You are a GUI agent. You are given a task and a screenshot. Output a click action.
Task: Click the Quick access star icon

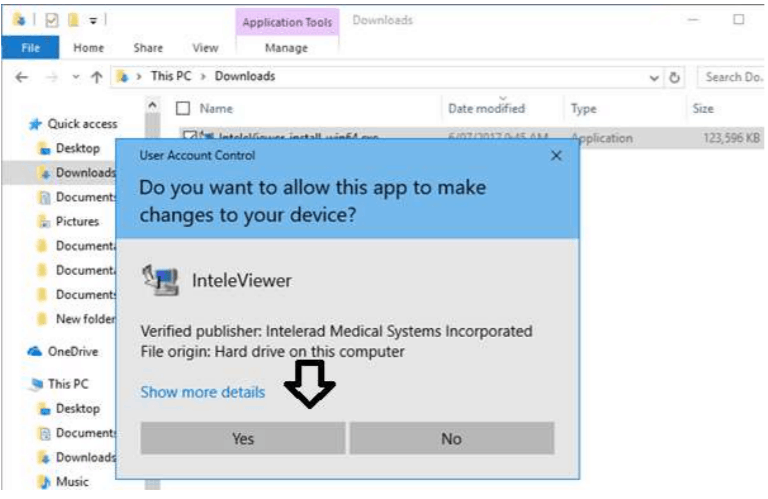tap(35, 124)
